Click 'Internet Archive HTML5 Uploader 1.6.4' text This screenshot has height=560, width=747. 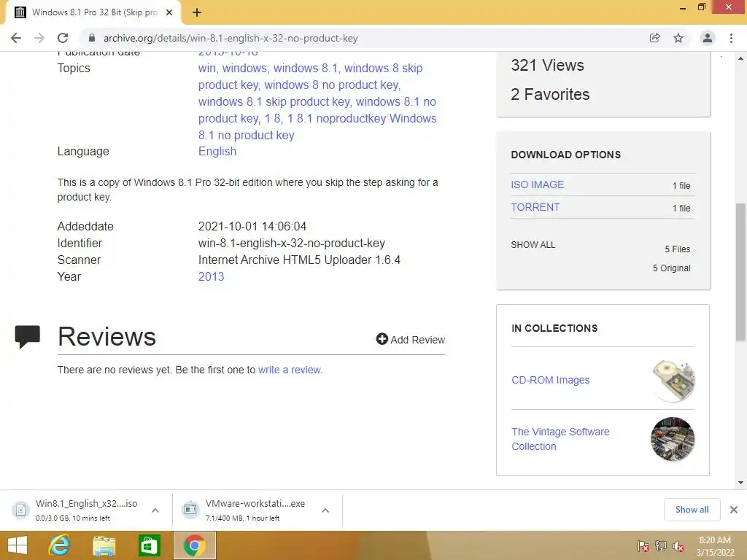(x=299, y=260)
